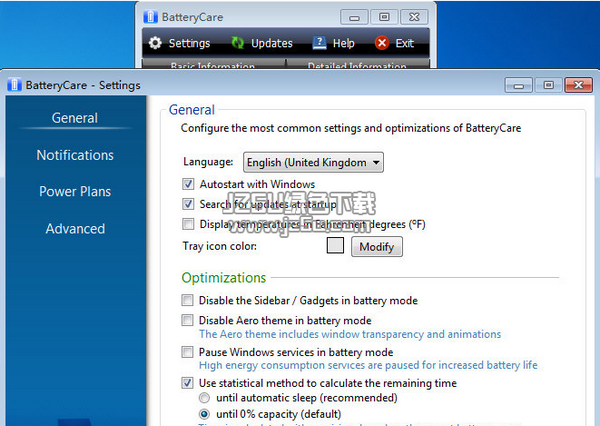Click the Configure the most common settings text
Screen dimensions: 600x426
coord(351,128)
